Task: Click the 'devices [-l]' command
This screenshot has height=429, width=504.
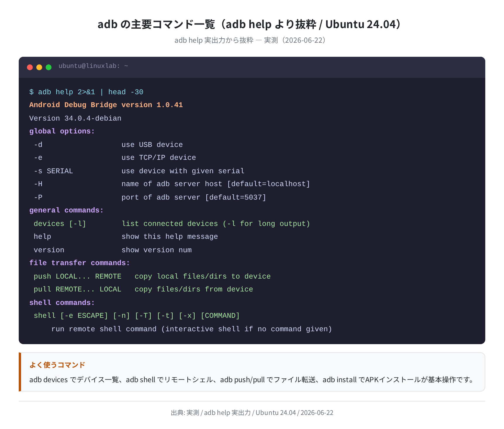Action: (60, 224)
